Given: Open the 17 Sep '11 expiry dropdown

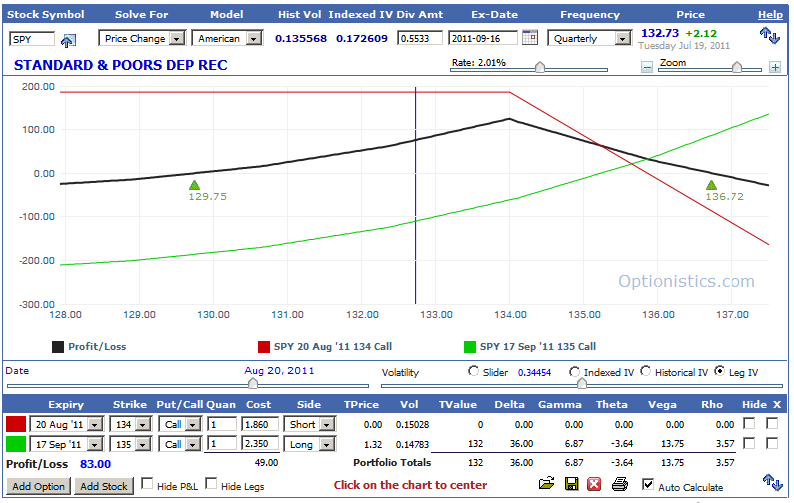Looking at the screenshot, I should (x=67, y=445).
